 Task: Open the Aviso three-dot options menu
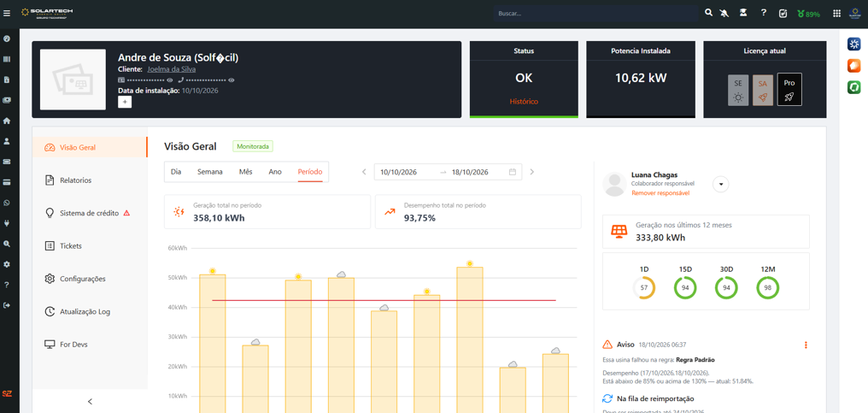(806, 345)
